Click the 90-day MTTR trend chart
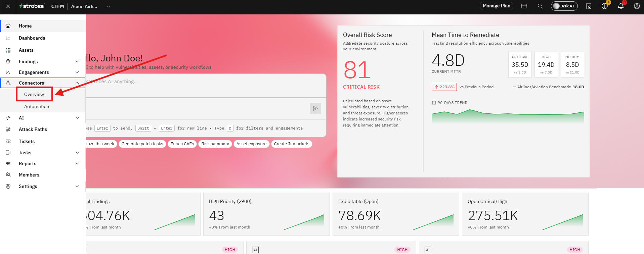 point(508,116)
